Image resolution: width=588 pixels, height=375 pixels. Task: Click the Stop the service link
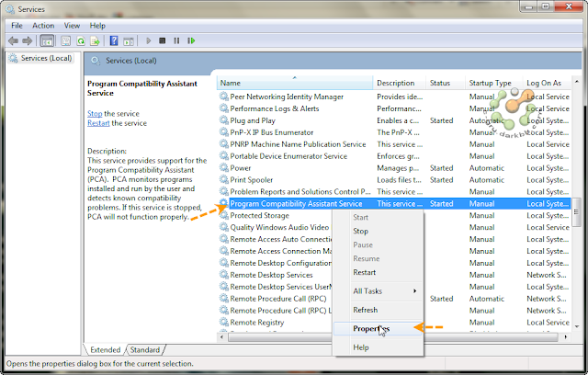tap(95, 113)
